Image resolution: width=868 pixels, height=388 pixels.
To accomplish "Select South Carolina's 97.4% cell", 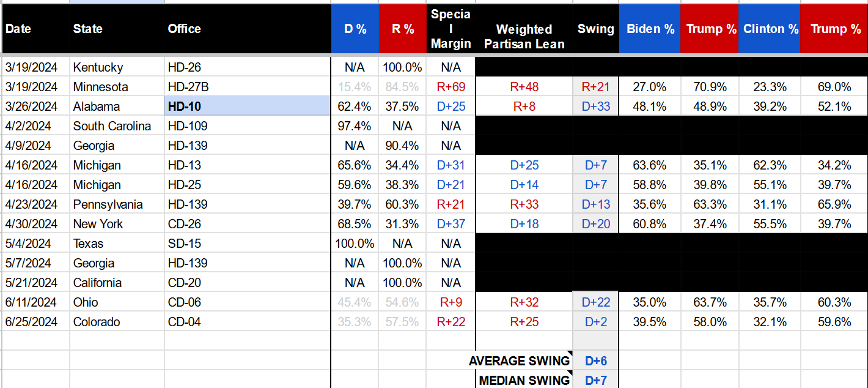I will point(355,126).
